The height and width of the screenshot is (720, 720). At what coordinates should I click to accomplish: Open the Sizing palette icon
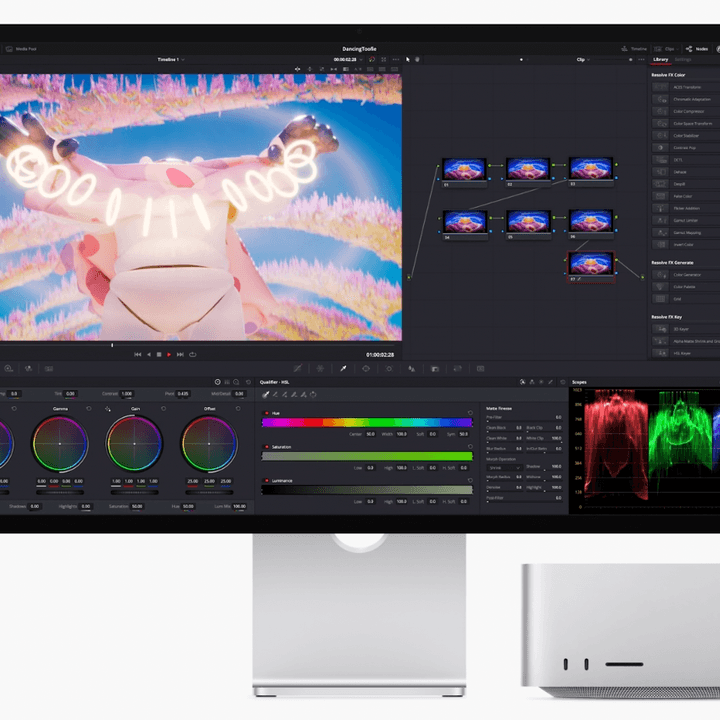(457, 369)
